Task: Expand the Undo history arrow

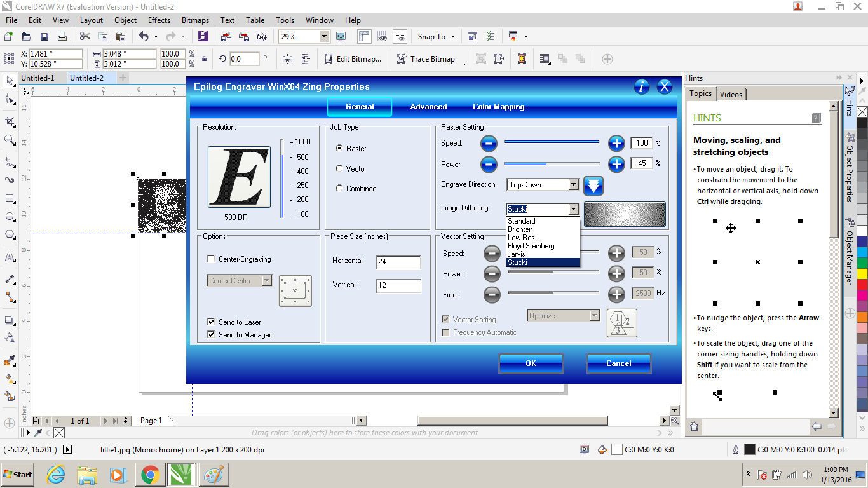Action: click(156, 37)
